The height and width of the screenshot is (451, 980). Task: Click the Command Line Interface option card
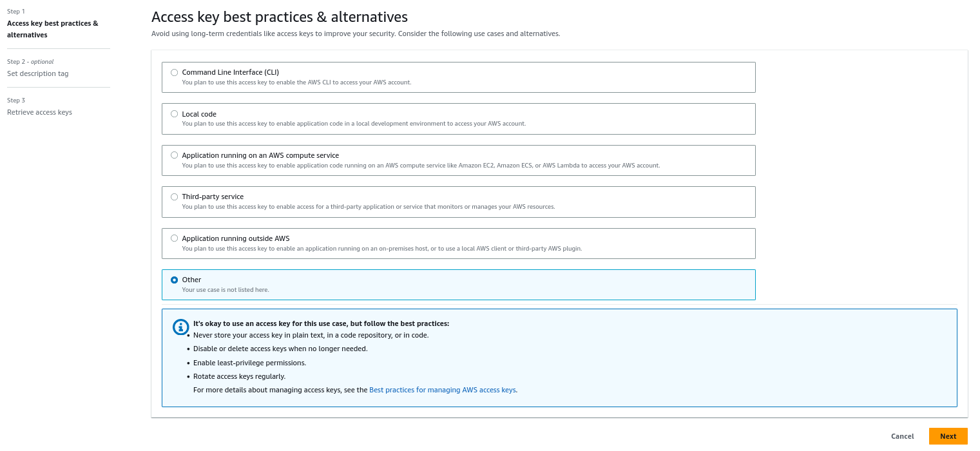458,77
